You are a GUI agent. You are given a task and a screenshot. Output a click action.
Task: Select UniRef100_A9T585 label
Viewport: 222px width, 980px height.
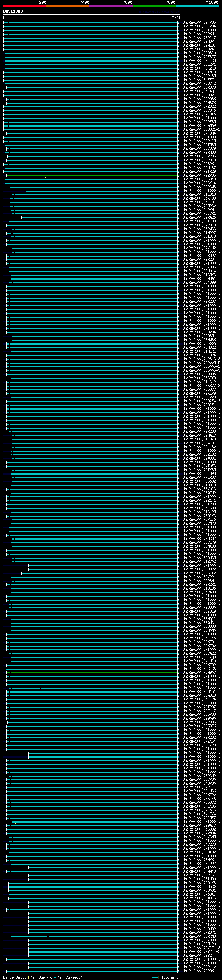coord(199,145)
